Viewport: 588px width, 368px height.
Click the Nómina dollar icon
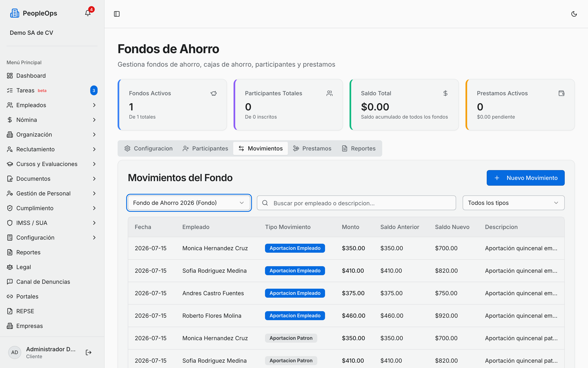pos(10,120)
